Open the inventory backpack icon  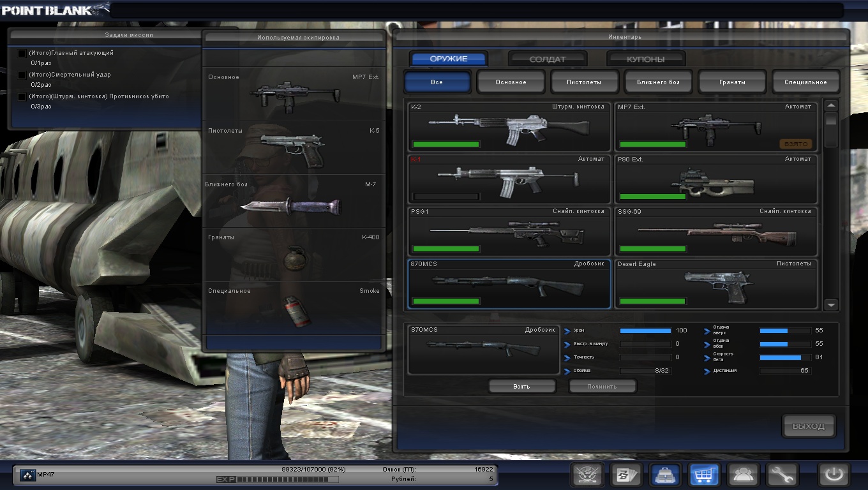tap(664, 475)
